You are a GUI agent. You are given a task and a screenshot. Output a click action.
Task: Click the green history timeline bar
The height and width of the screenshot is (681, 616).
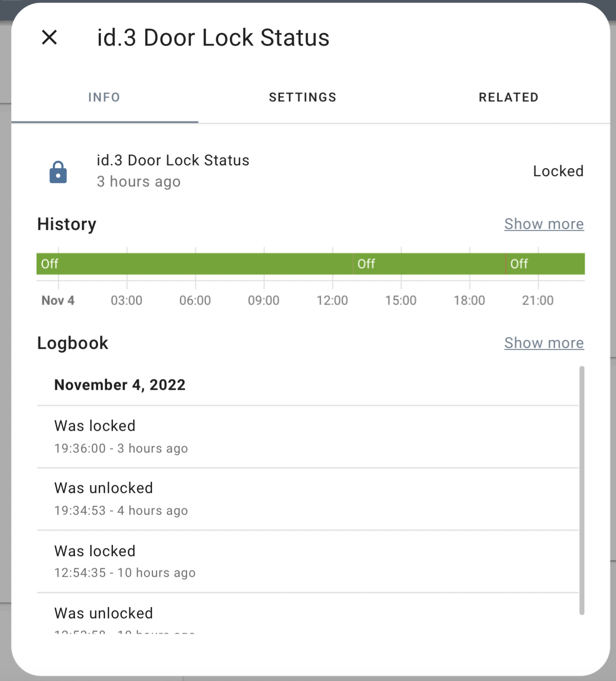[197, 264]
